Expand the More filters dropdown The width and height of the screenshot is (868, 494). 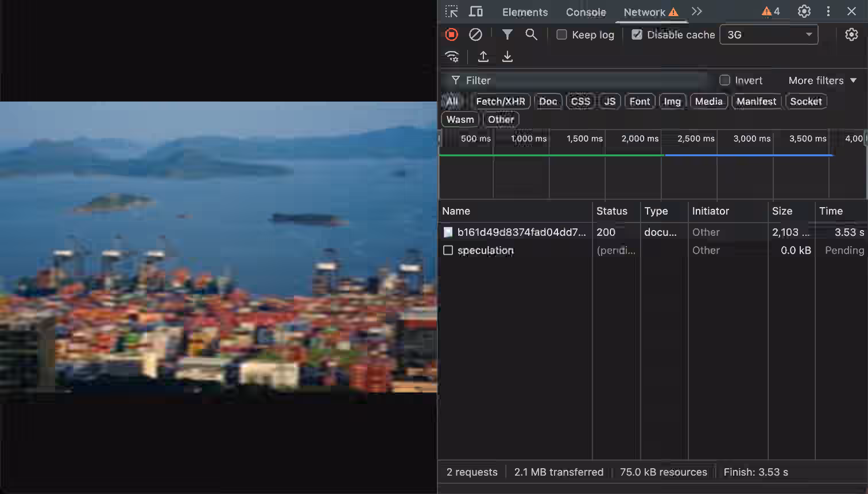tap(823, 80)
